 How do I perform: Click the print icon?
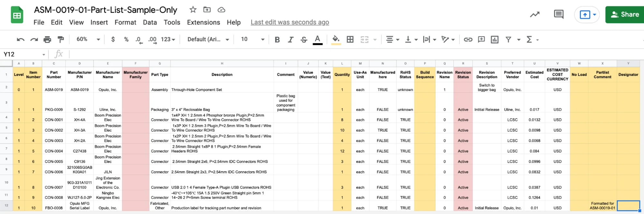pyautogui.click(x=47, y=39)
